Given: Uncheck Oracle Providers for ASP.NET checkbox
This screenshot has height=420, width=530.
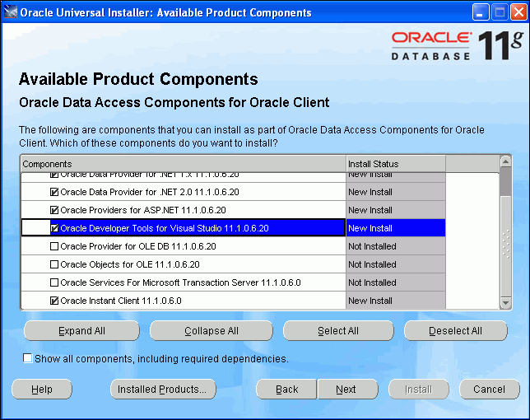Looking at the screenshot, I should pyautogui.click(x=54, y=210).
